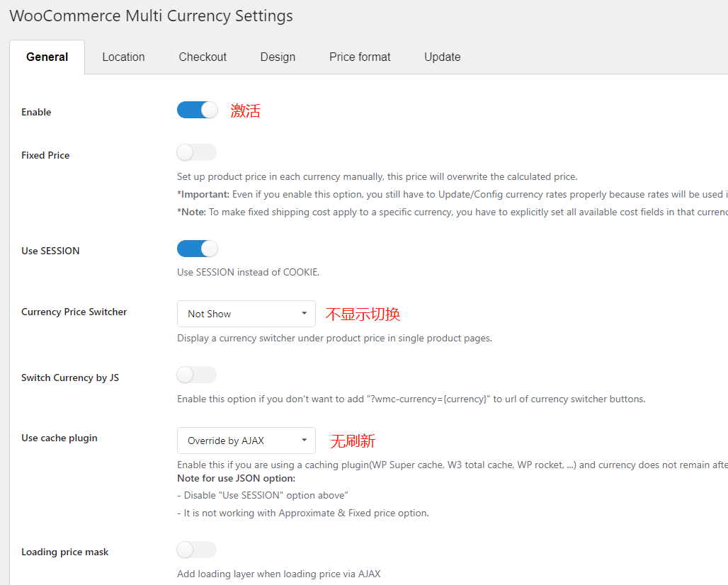Click the Currency Price Switcher label

(x=74, y=312)
